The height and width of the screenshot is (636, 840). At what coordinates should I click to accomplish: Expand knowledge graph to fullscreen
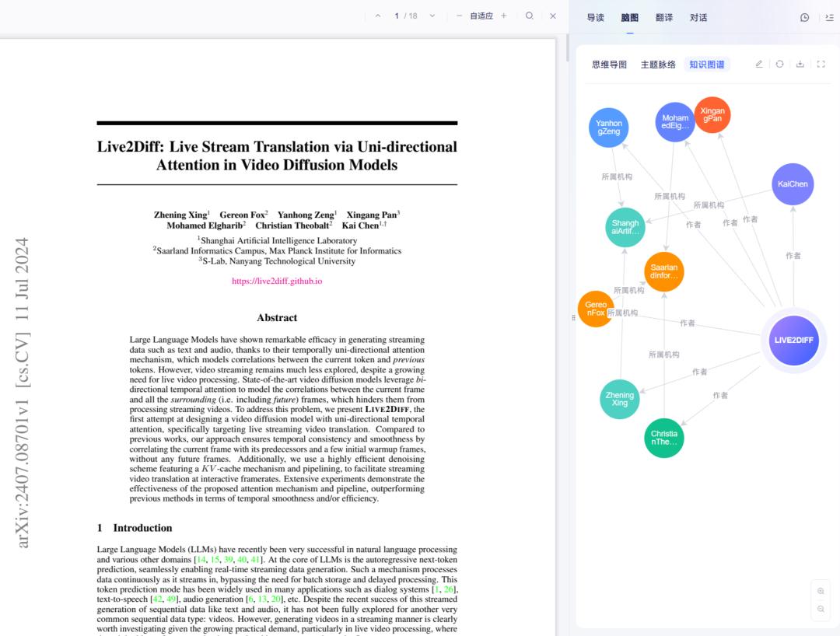click(821, 65)
